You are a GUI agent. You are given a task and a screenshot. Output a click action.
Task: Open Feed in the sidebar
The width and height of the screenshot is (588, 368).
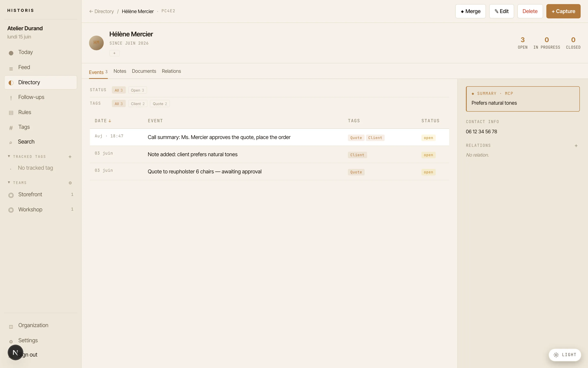[x=41, y=67]
